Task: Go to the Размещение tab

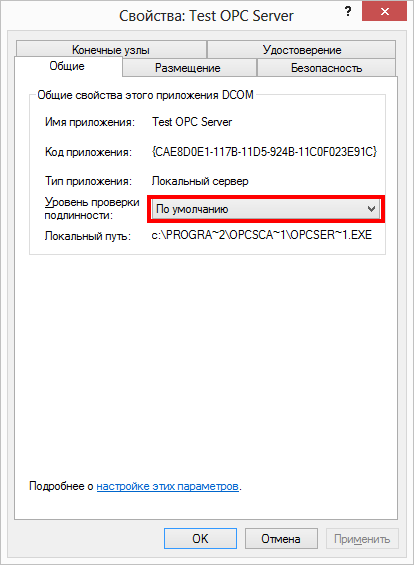Action: [188, 68]
